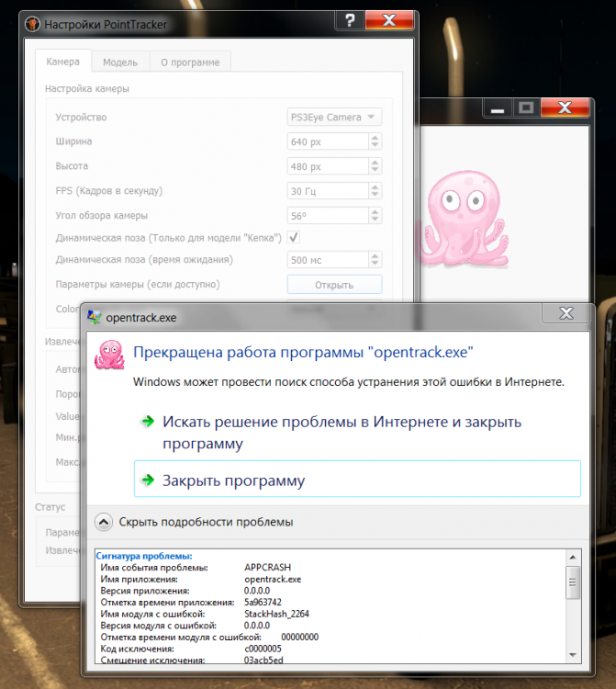This screenshot has width=616, height=689.
Task: Click Открыть for camera parameters
Action: [x=334, y=285]
